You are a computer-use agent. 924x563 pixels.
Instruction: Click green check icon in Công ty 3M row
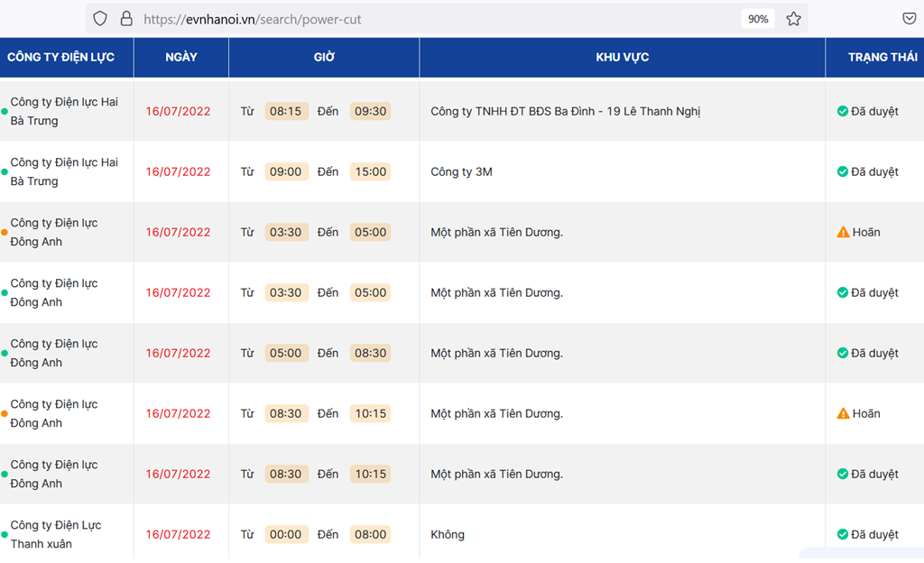coord(843,171)
